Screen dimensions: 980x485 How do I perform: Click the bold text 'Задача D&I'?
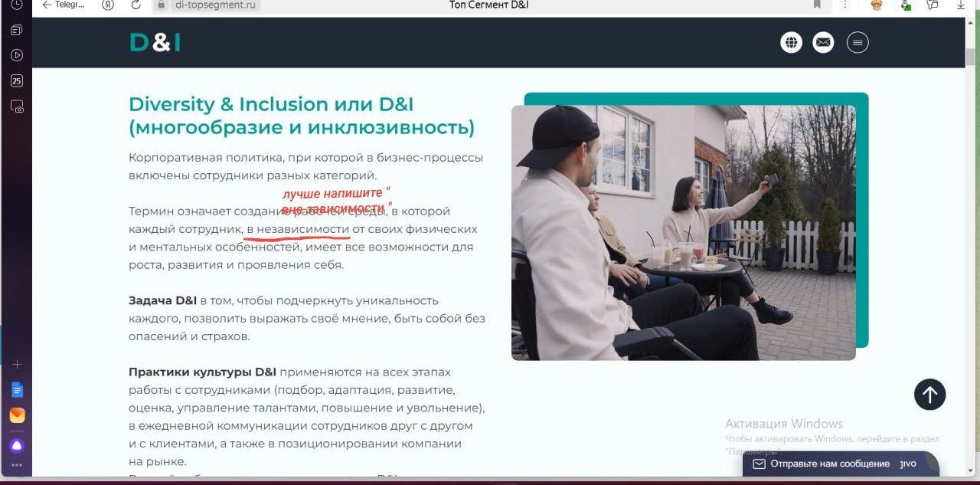(x=163, y=300)
